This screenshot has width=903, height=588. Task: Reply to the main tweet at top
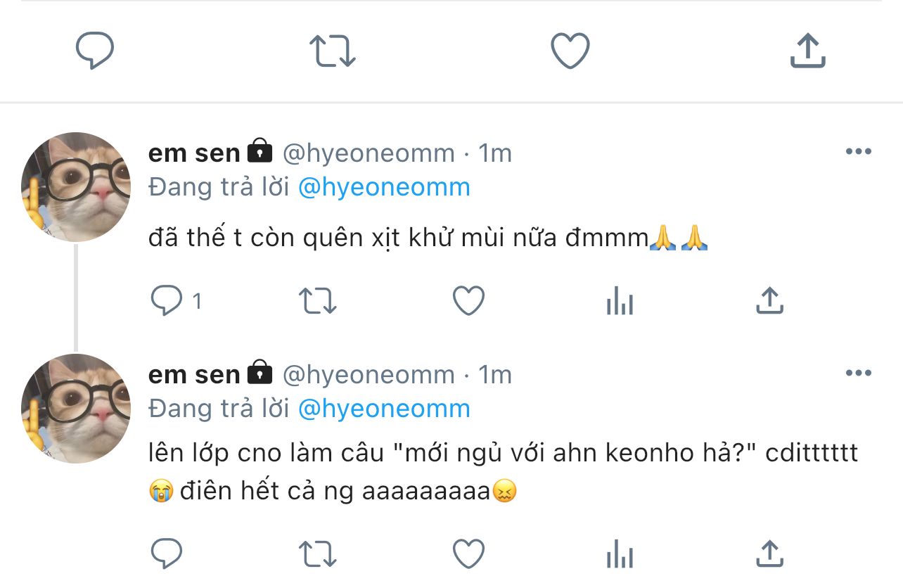click(95, 51)
